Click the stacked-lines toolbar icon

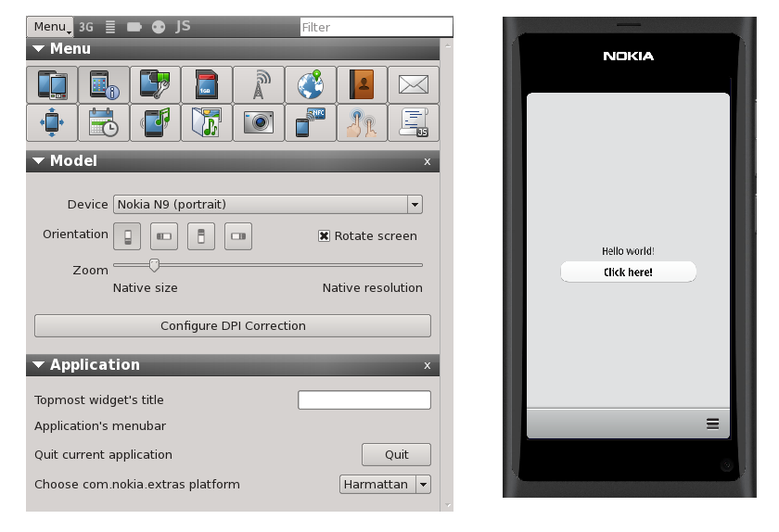(110, 27)
